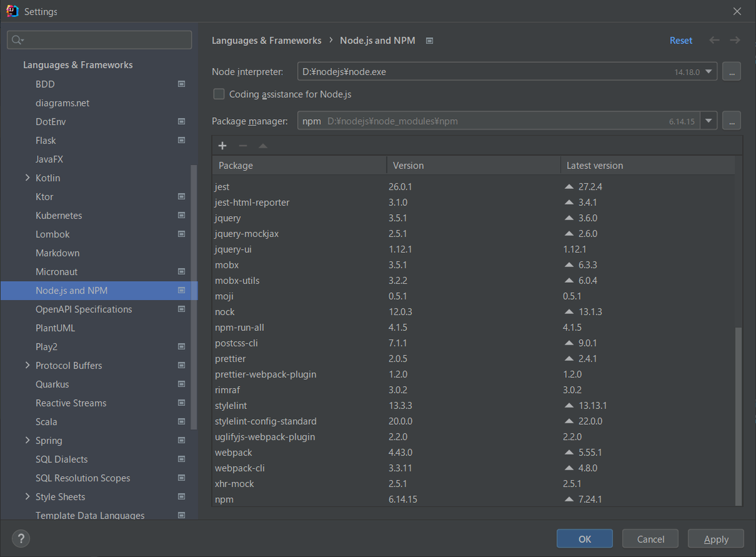Image resolution: width=756 pixels, height=557 pixels.
Task: Click the project icon on the Scala row
Action: coord(181,422)
